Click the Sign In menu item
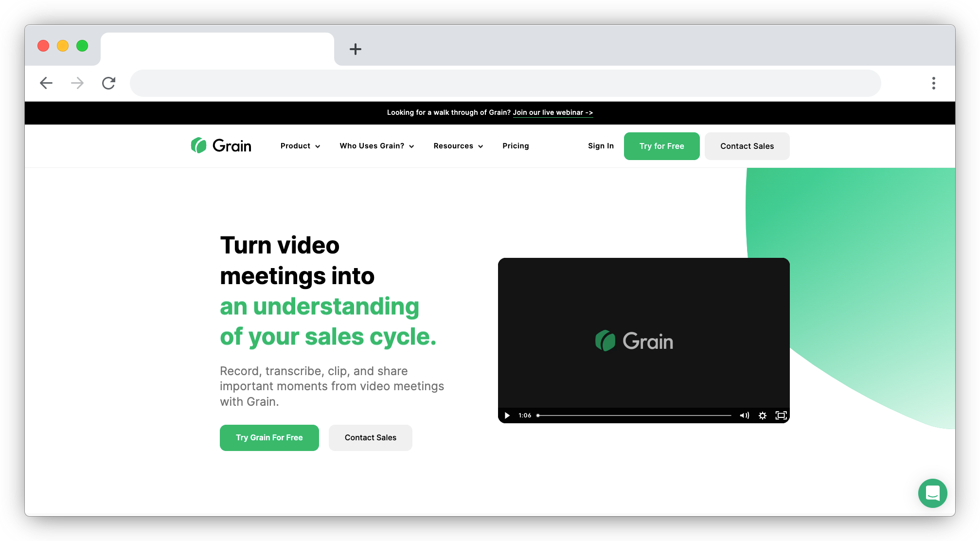This screenshot has width=980, height=541. pyautogui.click(x=600, y=146)
